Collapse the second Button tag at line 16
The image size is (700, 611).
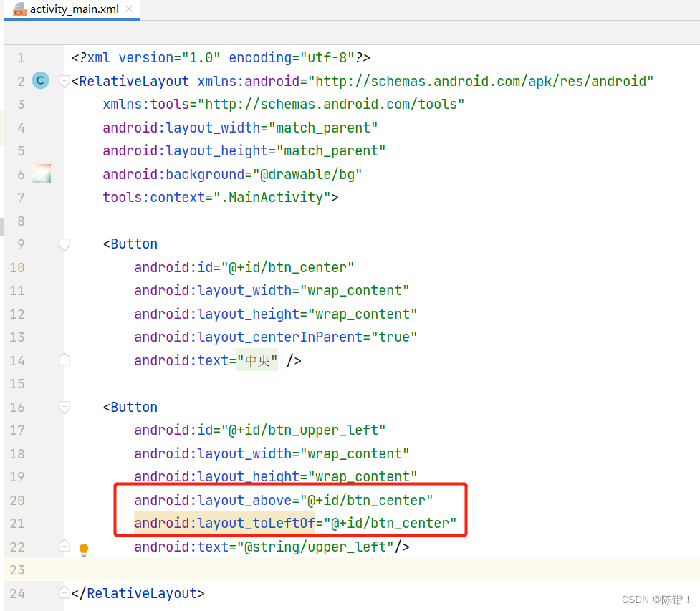(64, 407)
